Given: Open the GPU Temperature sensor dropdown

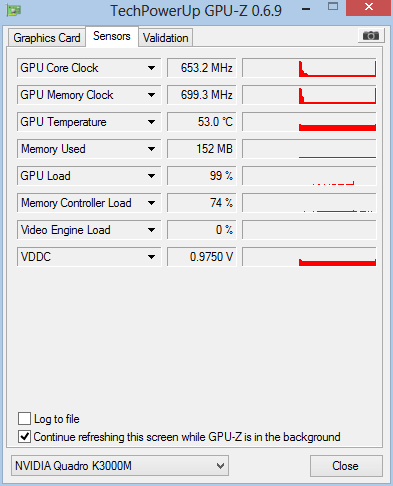Looking at the screenshot, I should (x=151, y=122).
